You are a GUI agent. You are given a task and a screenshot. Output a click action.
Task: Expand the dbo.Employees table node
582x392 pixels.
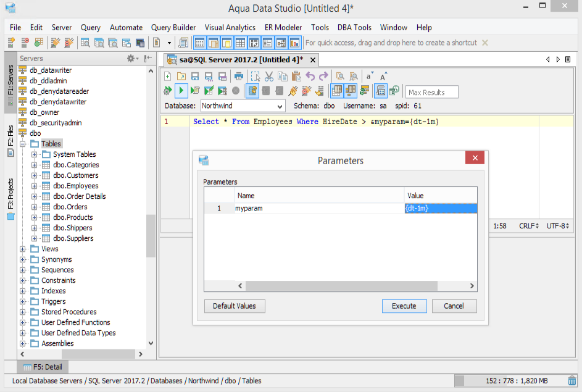34,186
